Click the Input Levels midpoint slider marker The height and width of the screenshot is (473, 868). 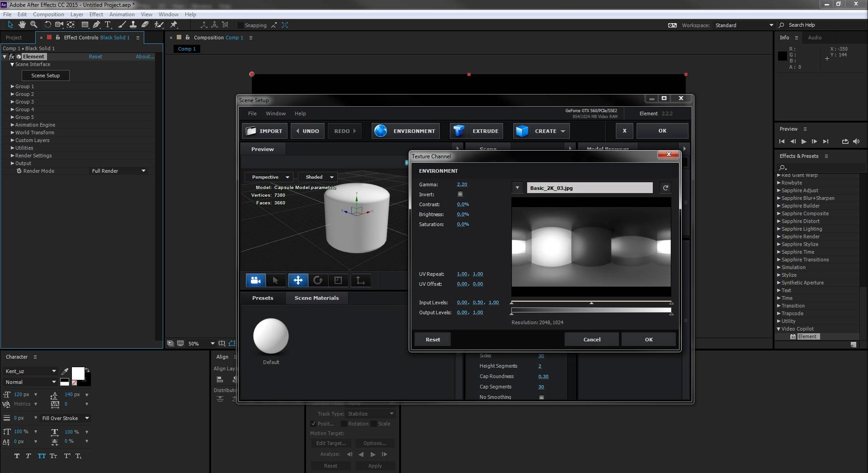(591, 303)
